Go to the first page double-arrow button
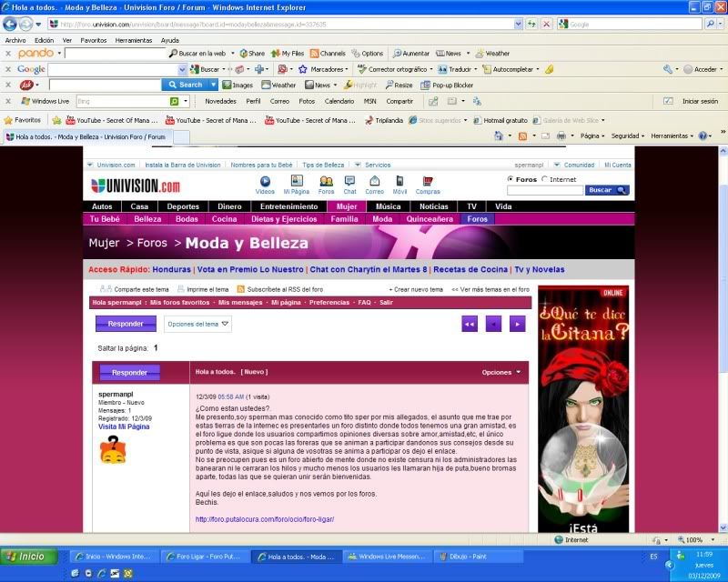 [x=470, y=324]
